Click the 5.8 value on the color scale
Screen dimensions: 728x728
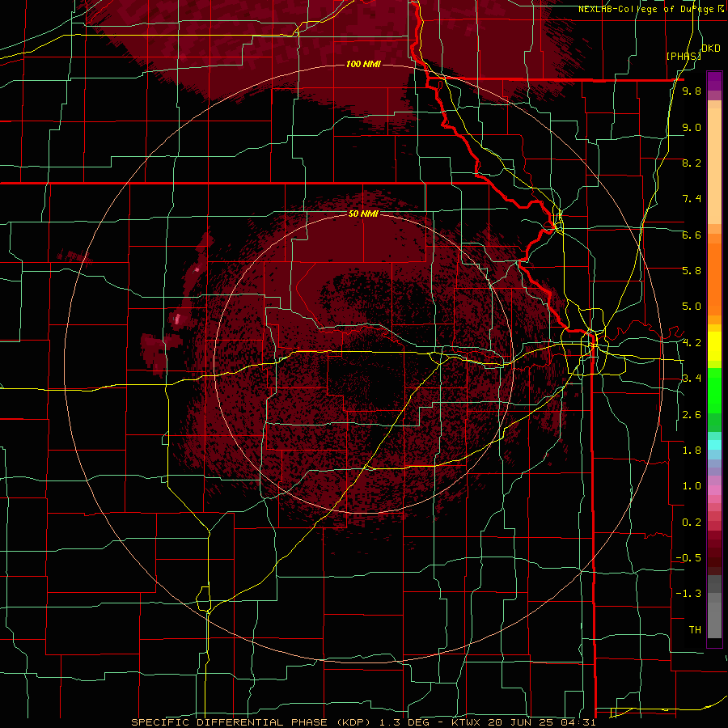click(692, 271)
